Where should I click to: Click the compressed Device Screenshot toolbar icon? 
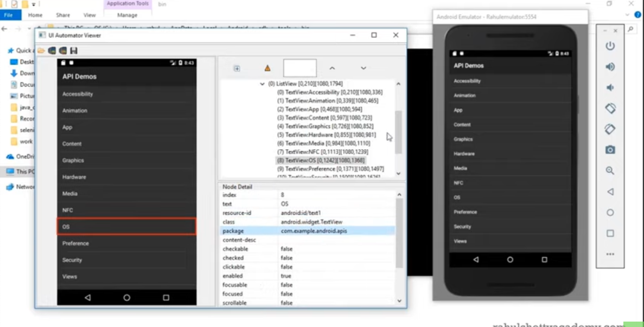click(x=63, y=50)
